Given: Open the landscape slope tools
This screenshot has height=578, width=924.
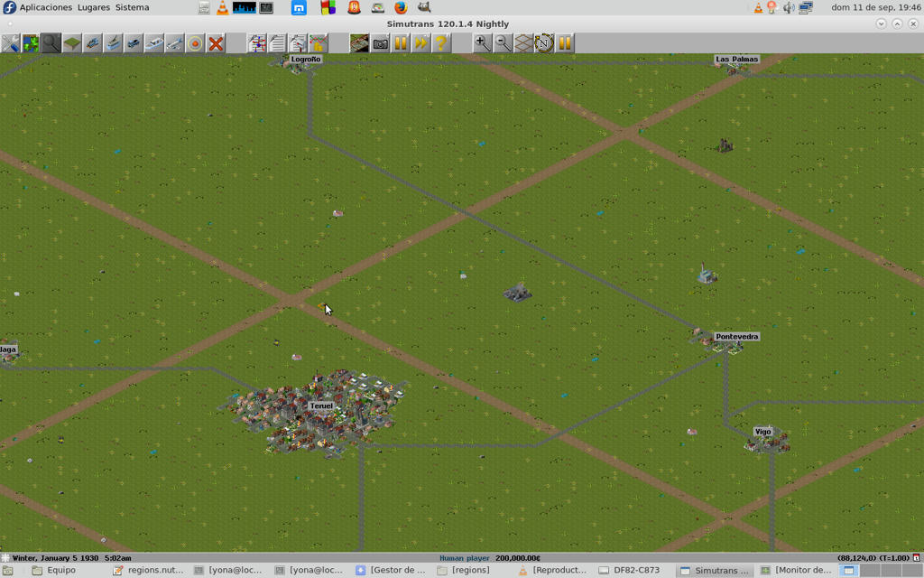Looking at the screenshot, I should click(x=72, y=43).
